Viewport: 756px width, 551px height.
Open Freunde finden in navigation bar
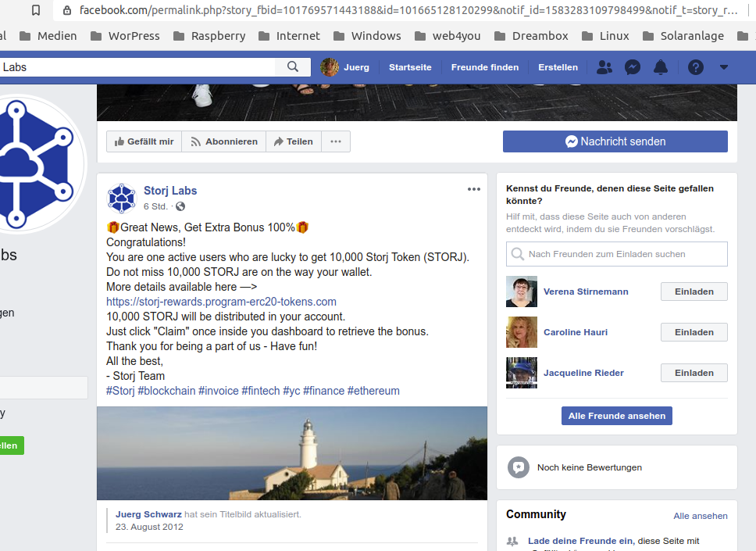click(484, 67)
